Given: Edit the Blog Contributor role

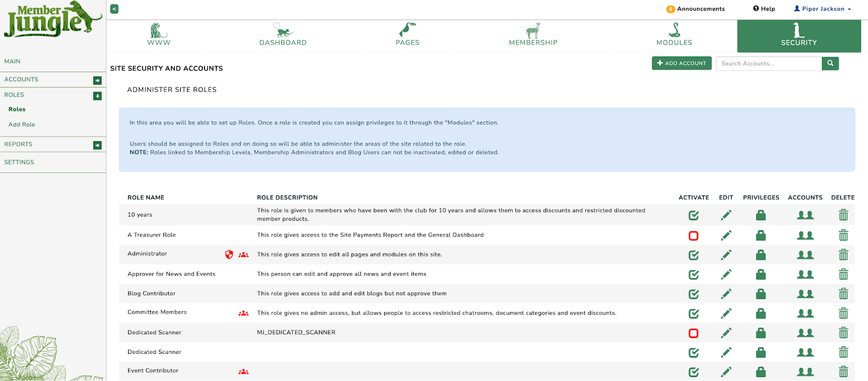Looking at the screenshot, I should (726, 294).
